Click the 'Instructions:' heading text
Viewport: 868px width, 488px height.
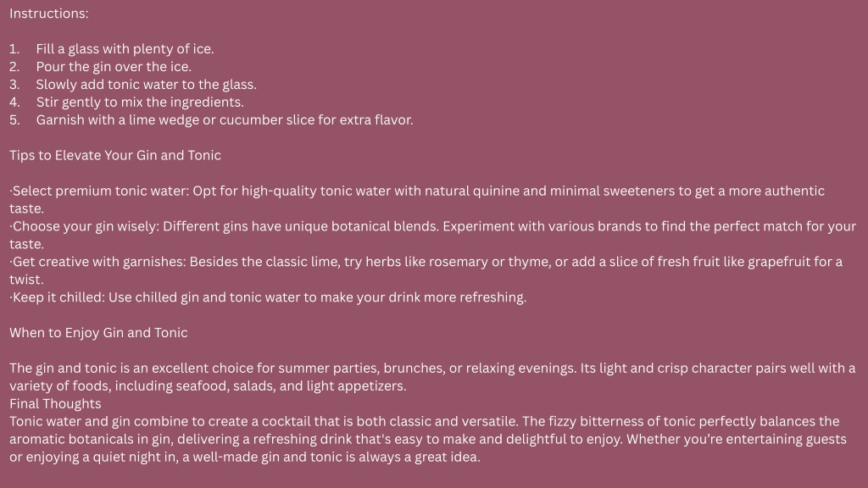pyautogui.click(x=48, y=14)
